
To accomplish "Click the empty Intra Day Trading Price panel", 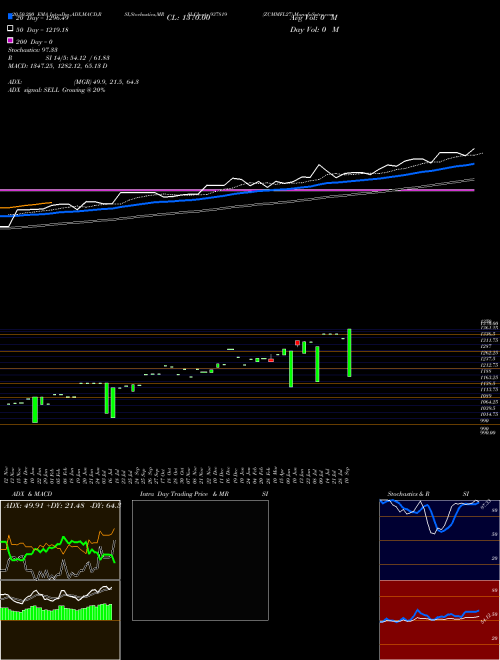I will [x=200, y=560].
